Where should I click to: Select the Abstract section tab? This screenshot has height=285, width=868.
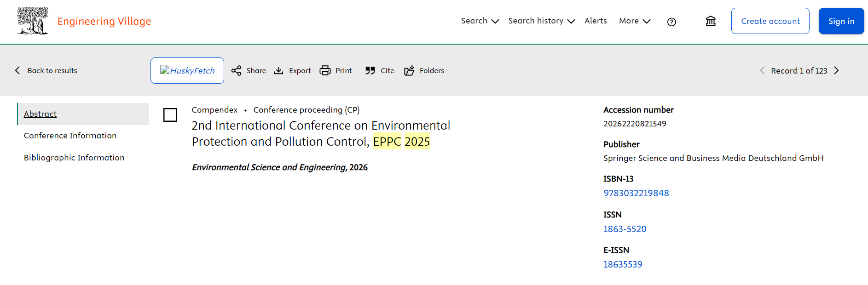click(x=83, y=114)
